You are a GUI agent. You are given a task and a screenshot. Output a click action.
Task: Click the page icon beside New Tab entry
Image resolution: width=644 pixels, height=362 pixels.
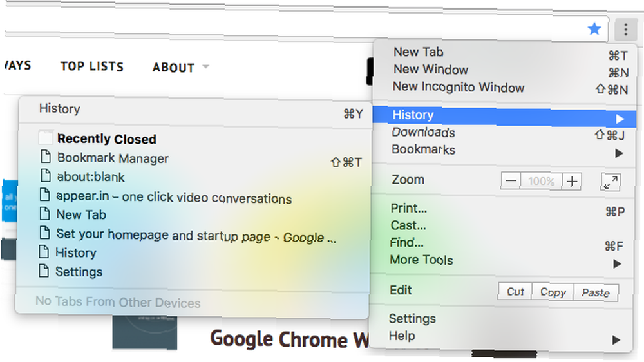(44, 213)
